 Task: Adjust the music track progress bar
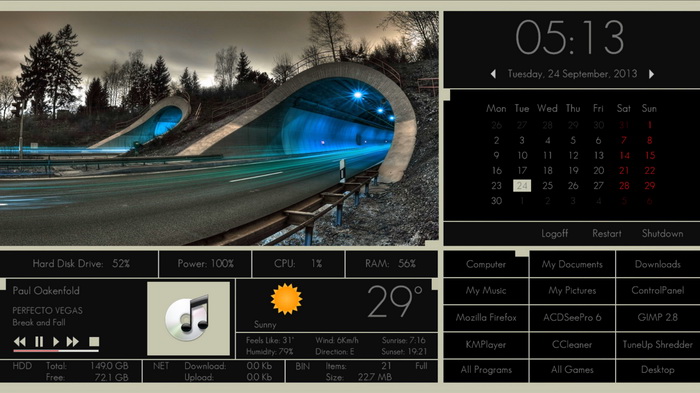56,351
